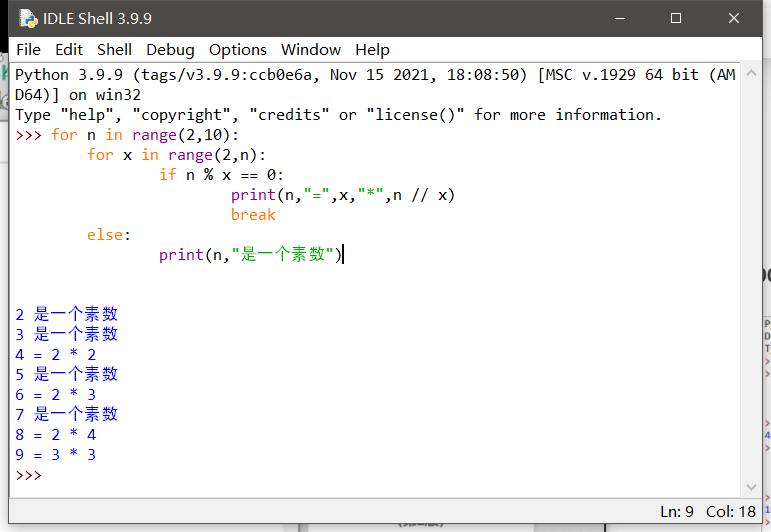Click the 'IDLE Shell 3.9.9' window title
The image size is (771, 532).
(97, 19)
